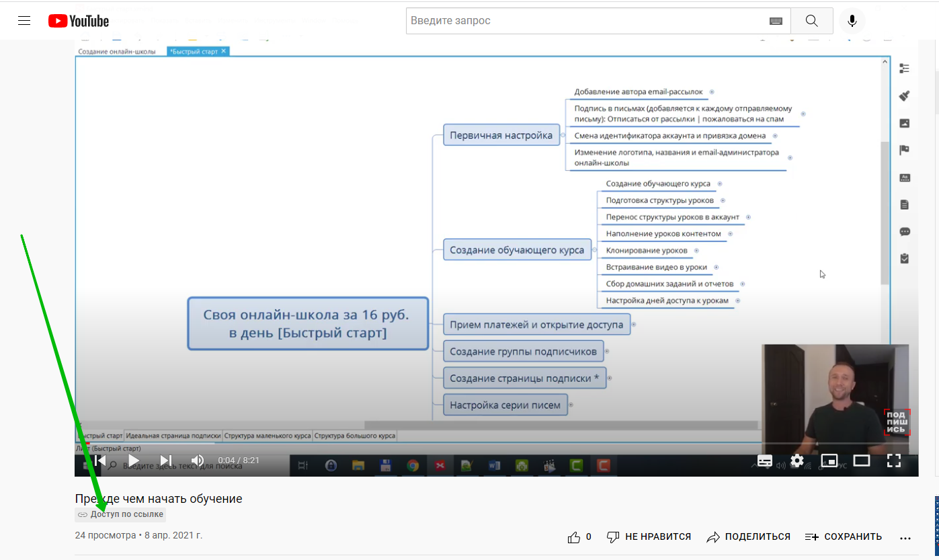Go to the previous video in the player

point(100,461)
